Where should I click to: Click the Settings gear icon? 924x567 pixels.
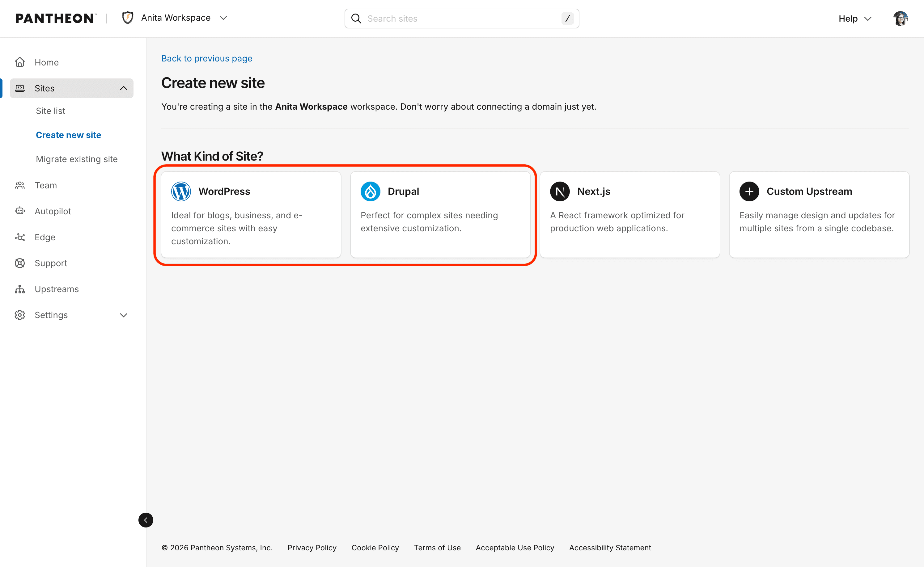pos(20,315)
